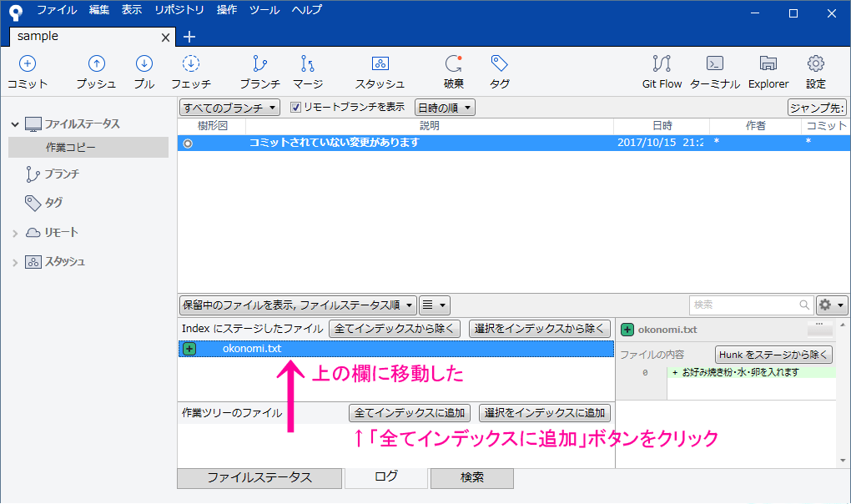Toggle リモートブランチを表示 checkbox
The width and height of the screenshot is (851, 504).
(x=295, y=108)
